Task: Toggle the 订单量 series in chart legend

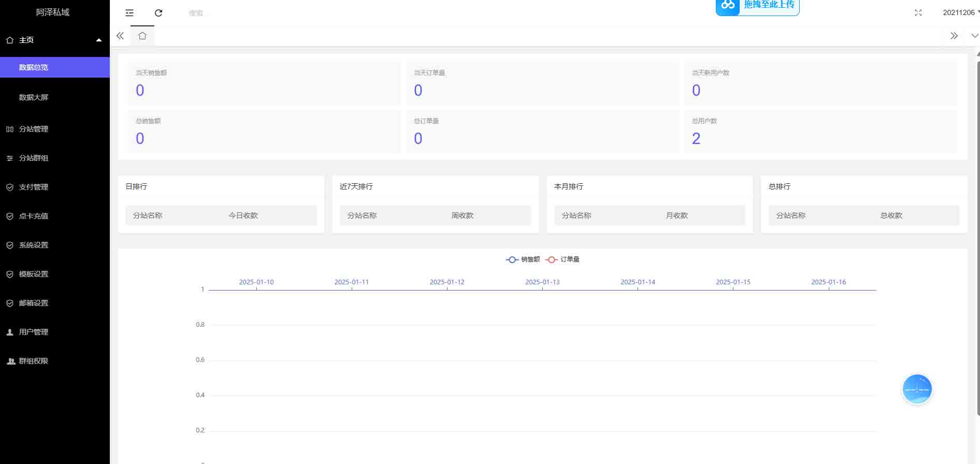Action: (x=563, y=259)
